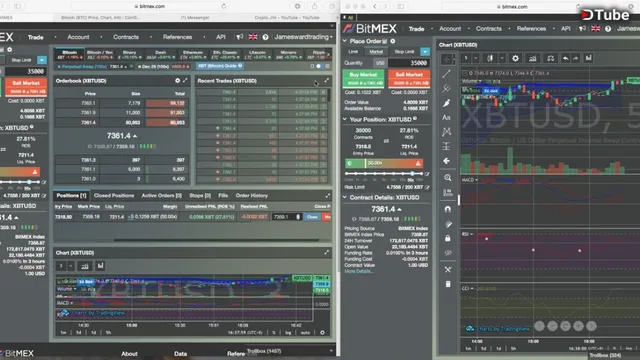Collapse Your Position: XBTUSD section
Screen dimensions: 640x360
(x=344, y=119)
